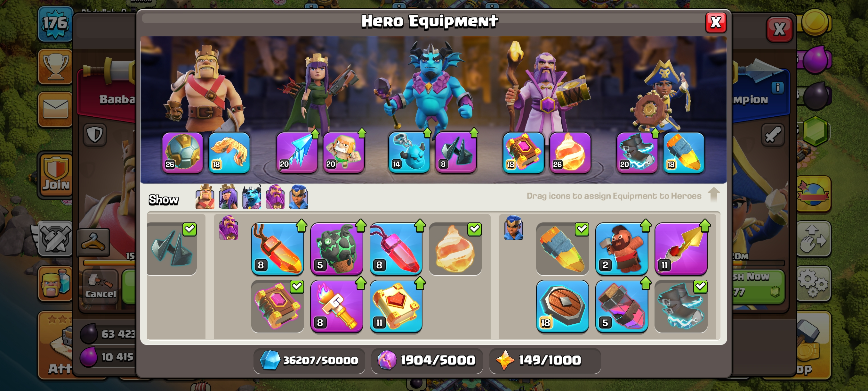Select the Frozen Arrow equipment slot
The height and width of the screenshot is (391, 868).
click(296, 153)
